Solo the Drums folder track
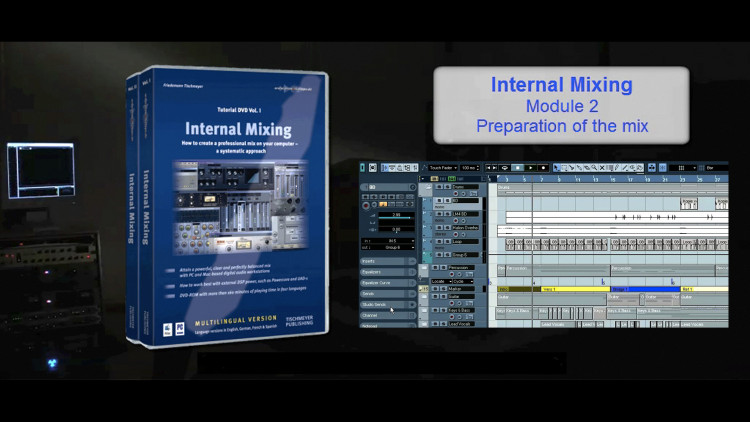This screenshot has width=750, height=422. [x=447, y=187]
